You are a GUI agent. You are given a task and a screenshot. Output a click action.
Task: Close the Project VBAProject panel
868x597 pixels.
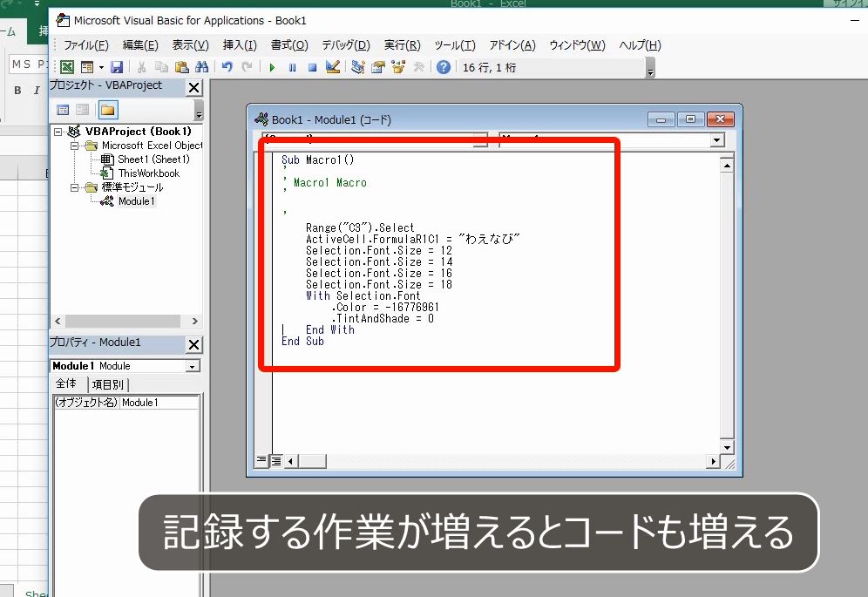click(x=193, y=87)
